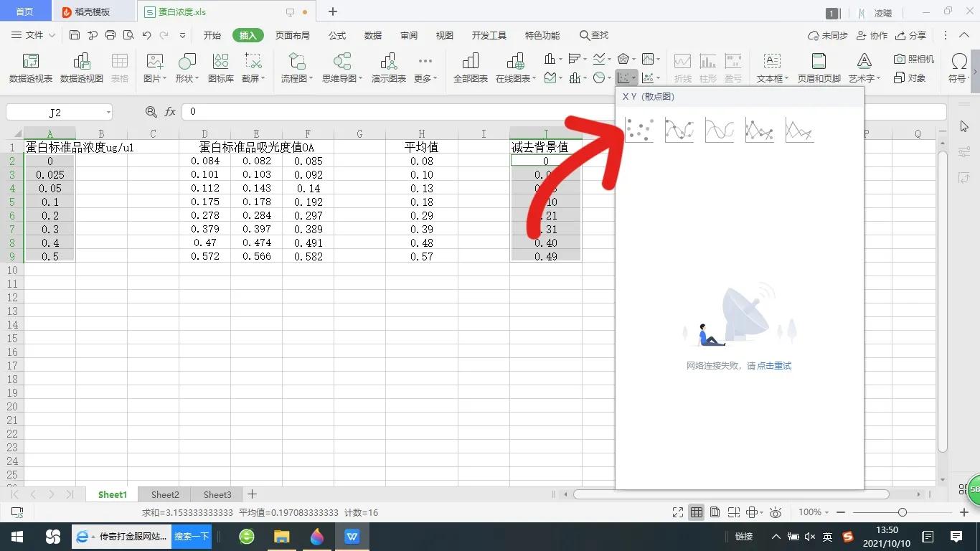Insert a column chart from ribbon
Viewport: 980px width, 551px height.
[552, 59]
